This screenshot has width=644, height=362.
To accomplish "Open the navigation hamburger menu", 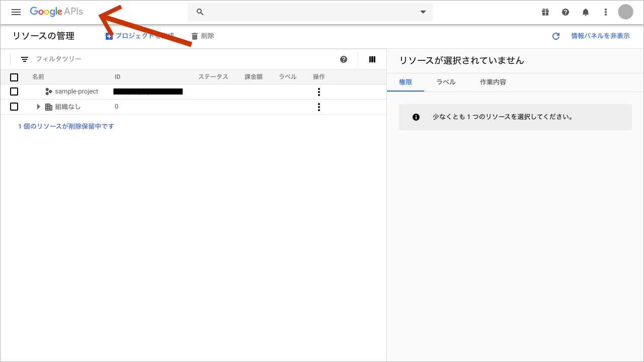I will (x=16, y=12).
